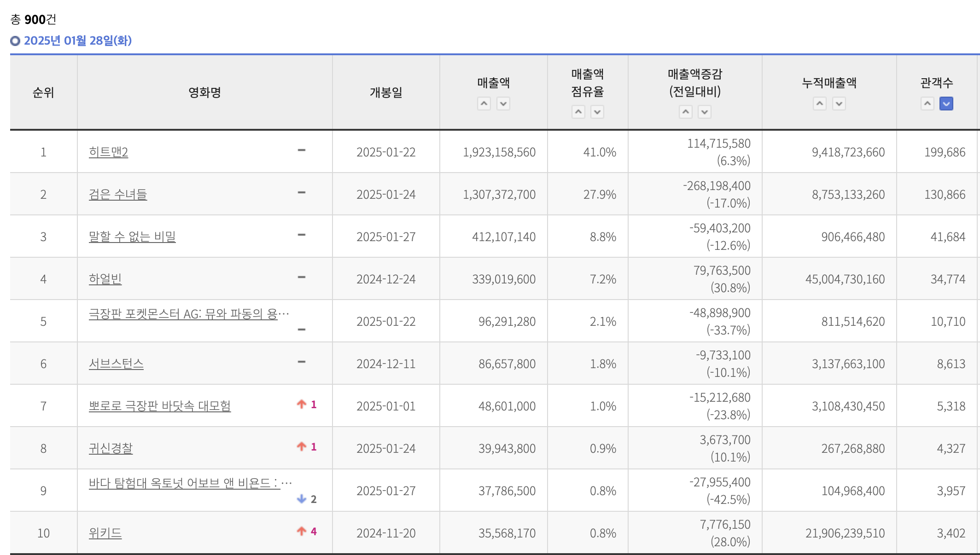Open movie link 서브스턴스

(x=116, y=364)
